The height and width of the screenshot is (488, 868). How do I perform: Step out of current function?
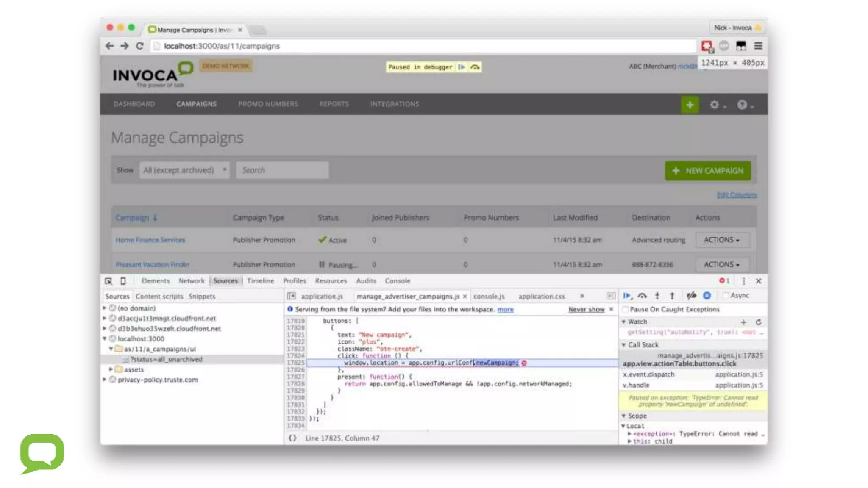pyautogui.click(x=672, y=296)
